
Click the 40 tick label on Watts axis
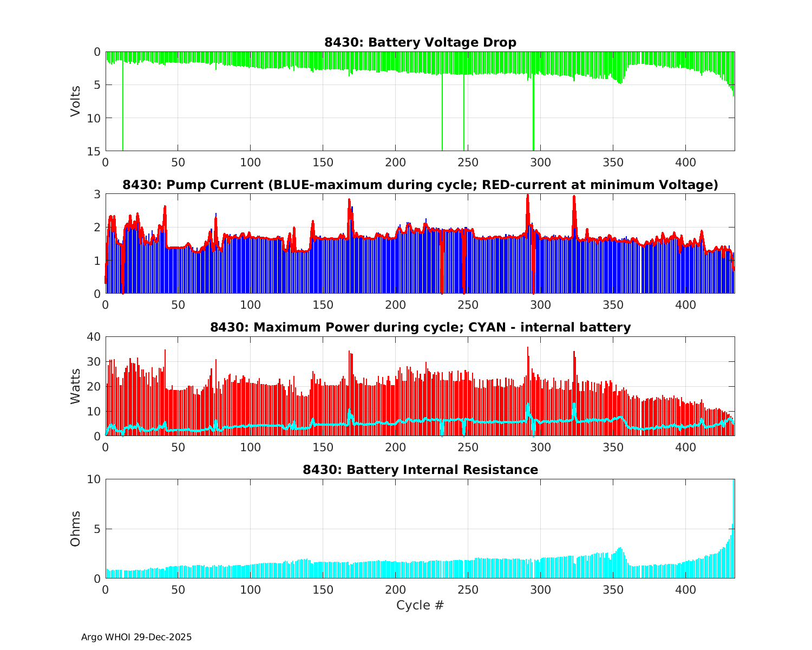click(94, 336)
